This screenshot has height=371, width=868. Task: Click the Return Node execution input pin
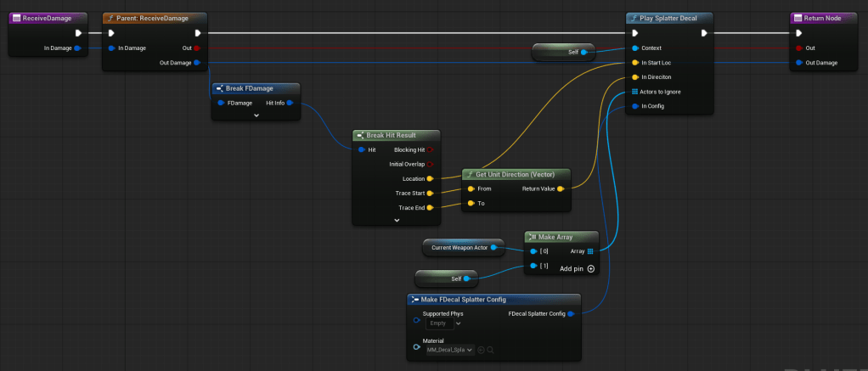[x=798, y=33]
